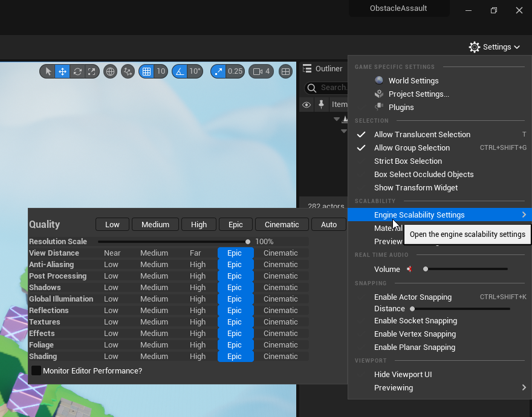Open Project Settings from the menu
Screen dimensions: 532x417
(x=418, y=94)
